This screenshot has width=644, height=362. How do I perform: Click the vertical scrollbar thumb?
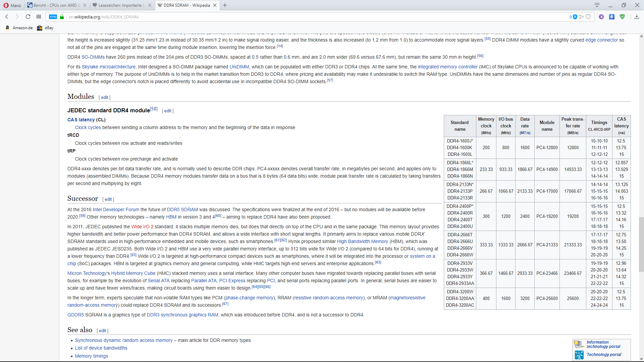pyautogui.click(x=641, y=244)
